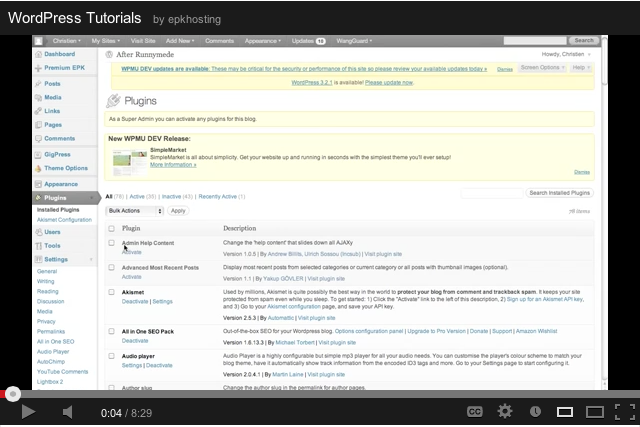Click the Please update now link
Image resolution: width=640 pixels, height=427 pixels.
click(389, 82)
